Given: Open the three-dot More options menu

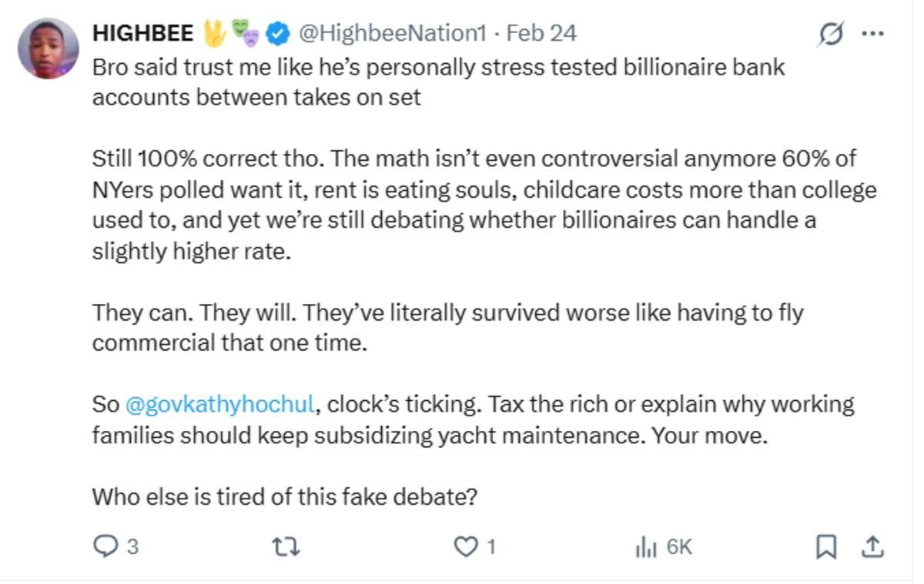Looking at the screenshot, I should pyautogui.click(x=872, y=34).
